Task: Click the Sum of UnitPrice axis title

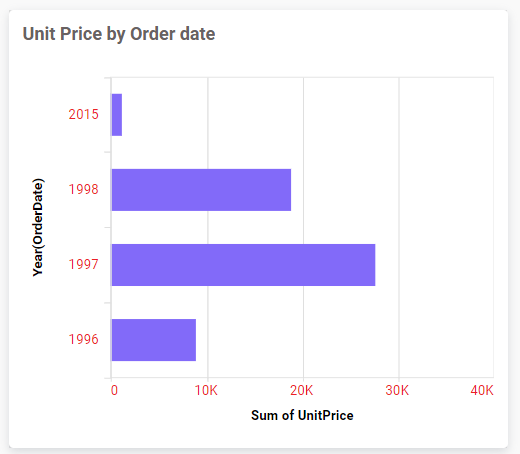Action: [302, 415]
